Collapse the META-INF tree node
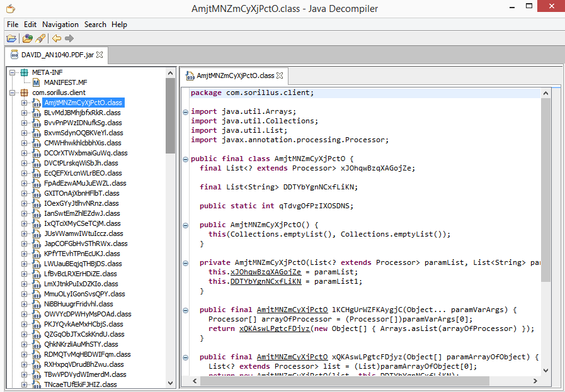The width and height of the screenshot is (565, 392). [x=12, y=72]
